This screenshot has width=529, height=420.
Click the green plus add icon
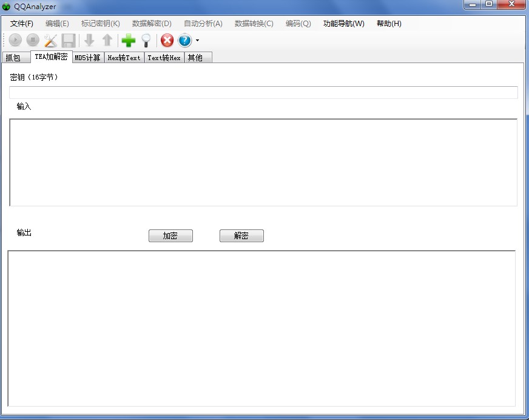(x=128, y=41)
